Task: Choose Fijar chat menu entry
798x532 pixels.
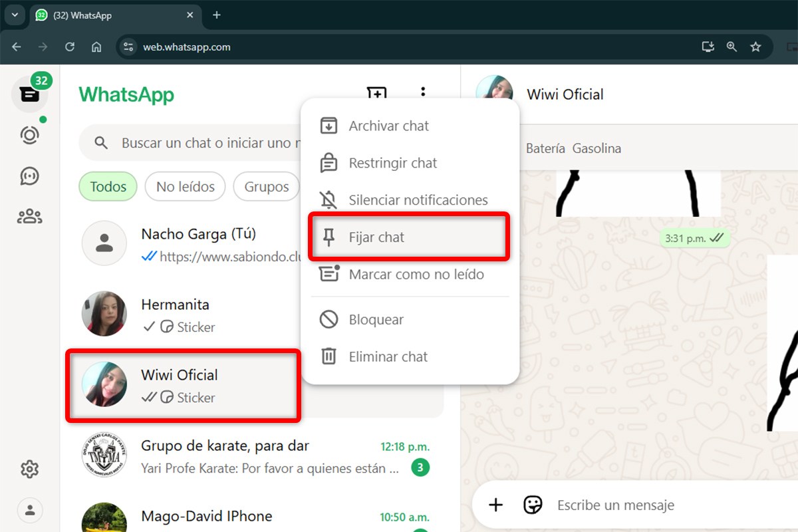Action: pos(410,237)
